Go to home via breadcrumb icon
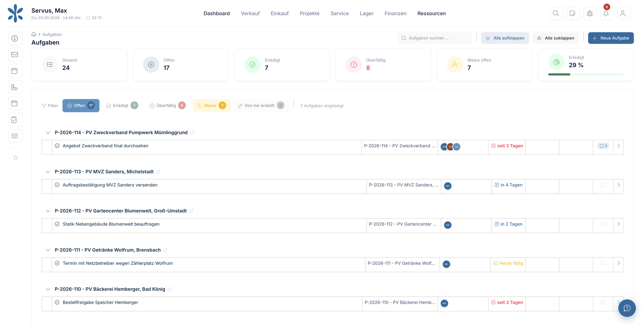 click(x=34, y=34)
